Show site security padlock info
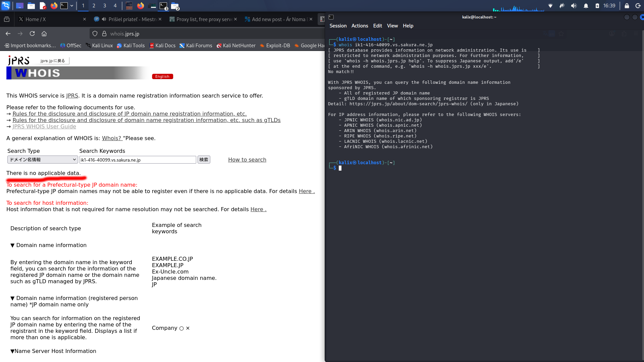The image size is (644, 362). [104, 34]
